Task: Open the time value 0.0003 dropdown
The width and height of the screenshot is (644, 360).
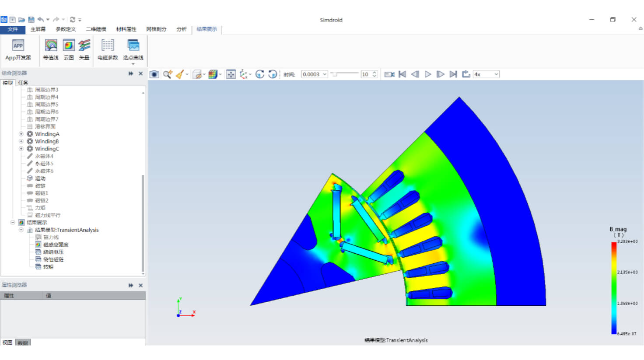Action: coord(325,74)
